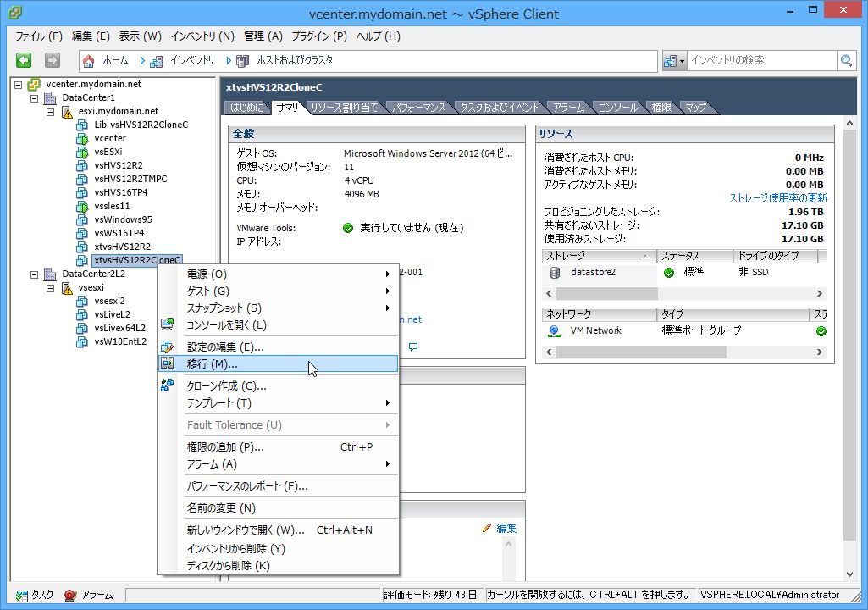Viewport: 868px width, 610px height.
Task: Sort by the ストレージ column header
Action: (x=599, y=256)
